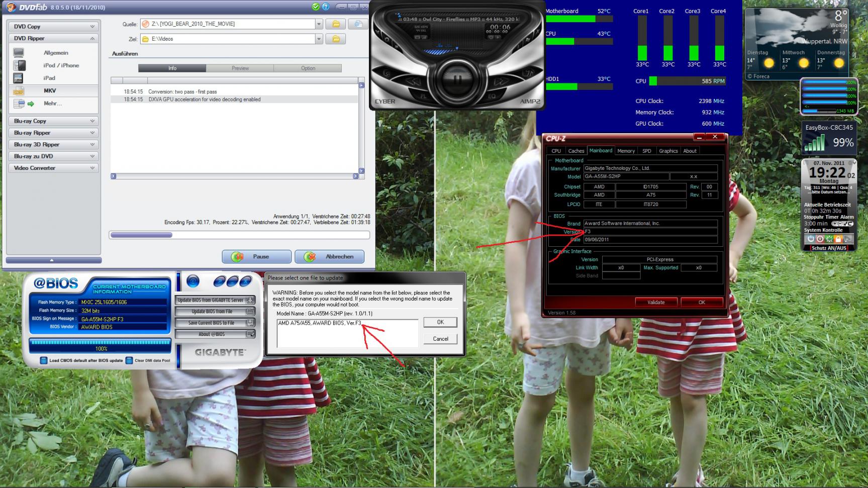Click the DVDFab encoding progress bar
Image resolution: width=868 pixels, height=488 pixels.
(x=239, y=235)
